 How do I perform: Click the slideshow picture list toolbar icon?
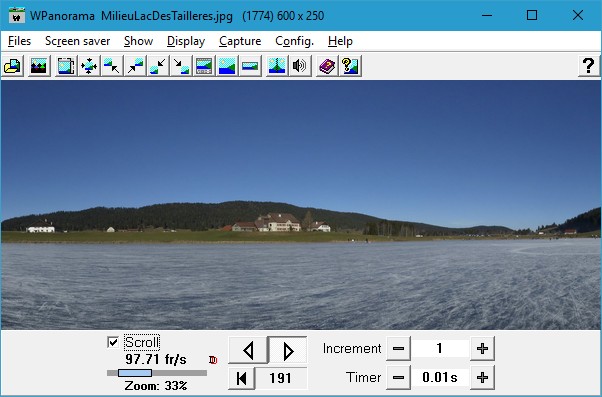pos(39,66)
